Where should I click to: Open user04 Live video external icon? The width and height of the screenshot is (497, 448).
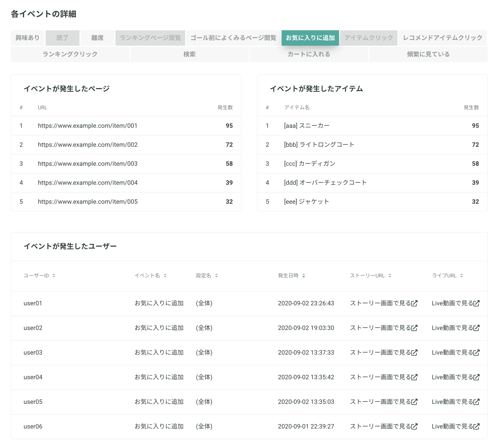point(476,377)
